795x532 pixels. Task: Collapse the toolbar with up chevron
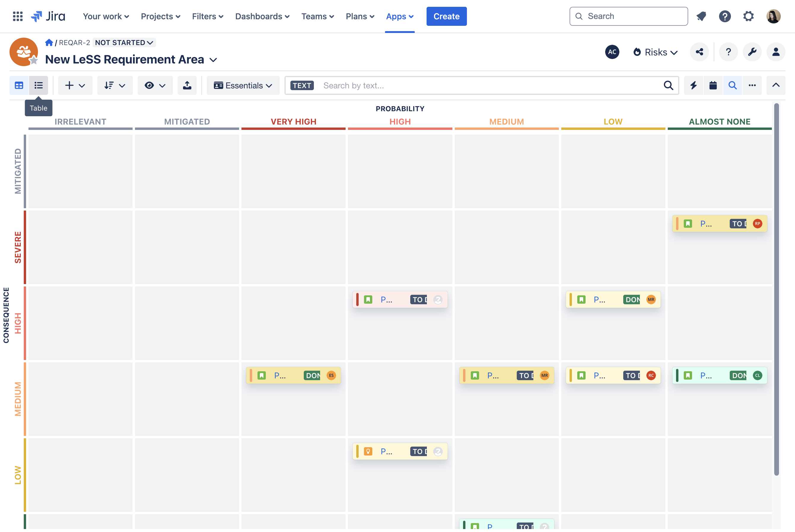click(x=776, y=85)
